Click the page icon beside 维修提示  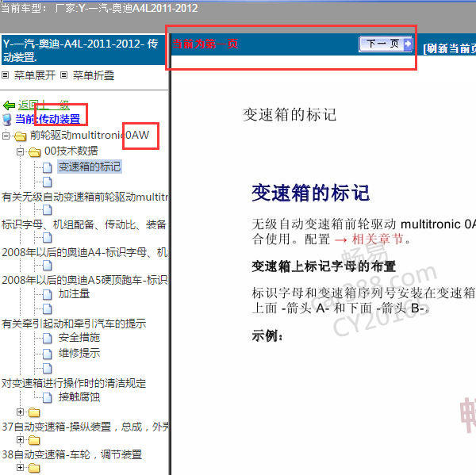48,354
